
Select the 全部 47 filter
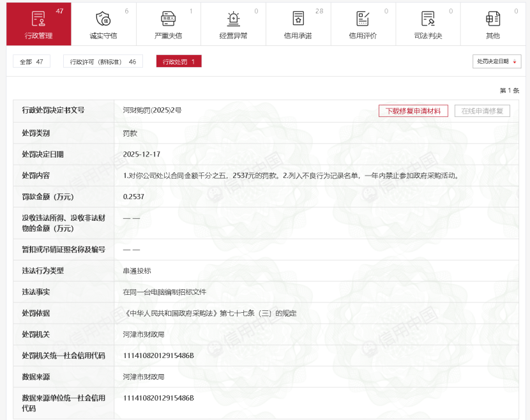pos(32,62)
